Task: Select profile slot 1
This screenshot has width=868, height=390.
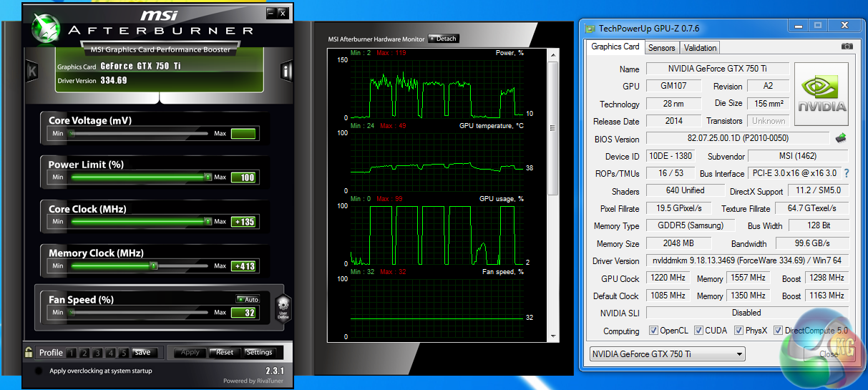Action: click(x=72, y=353)
